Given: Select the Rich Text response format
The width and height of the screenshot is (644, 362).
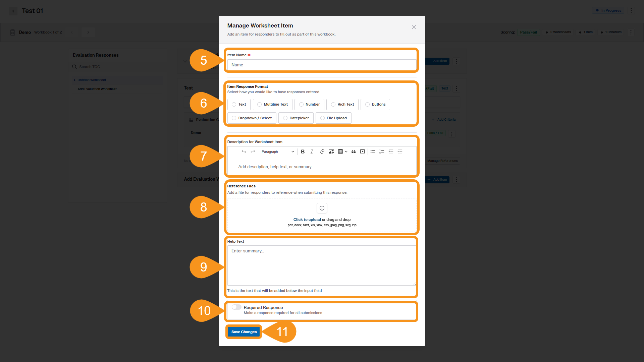Looking at the screenshot, I should [342, 104].
